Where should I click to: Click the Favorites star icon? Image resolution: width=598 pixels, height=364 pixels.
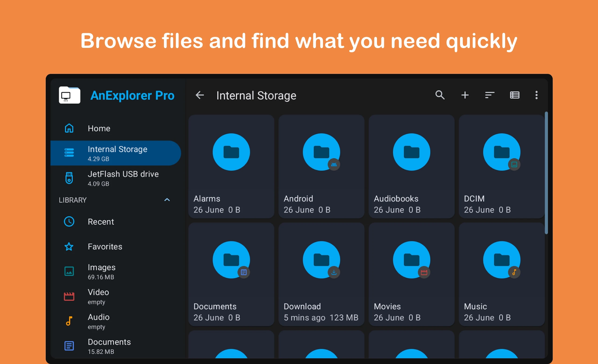click(69, 246)
